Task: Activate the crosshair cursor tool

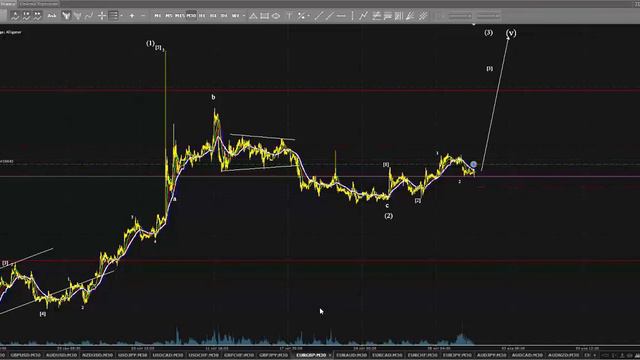Action: 102,16
